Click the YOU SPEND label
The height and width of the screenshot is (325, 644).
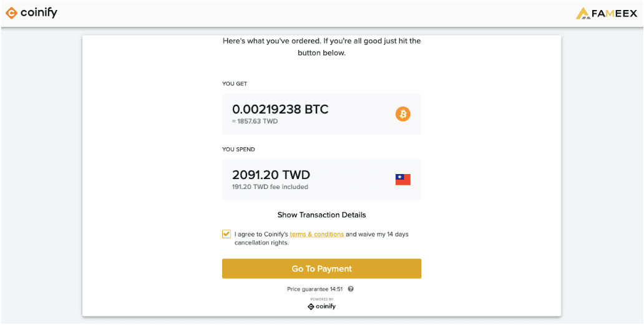pyautogui.click(x=238, y=149)
